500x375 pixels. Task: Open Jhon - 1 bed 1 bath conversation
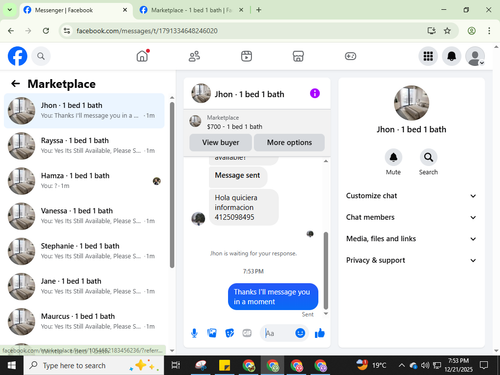point(84,111)
